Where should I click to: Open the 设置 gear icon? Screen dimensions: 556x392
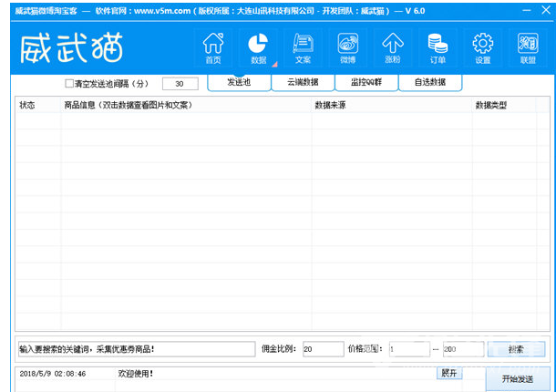(x=482, y=48)
